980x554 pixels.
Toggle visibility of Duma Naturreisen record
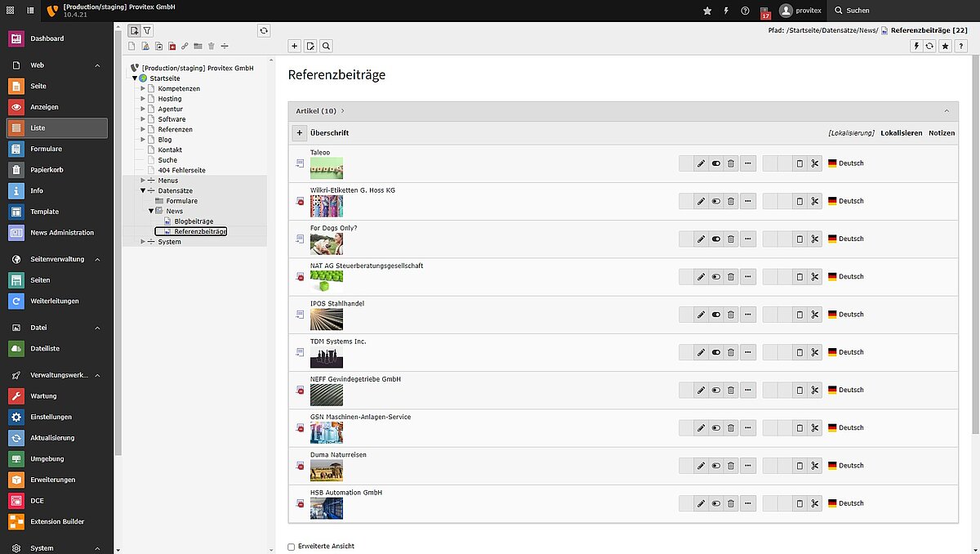tap(716, 466)
